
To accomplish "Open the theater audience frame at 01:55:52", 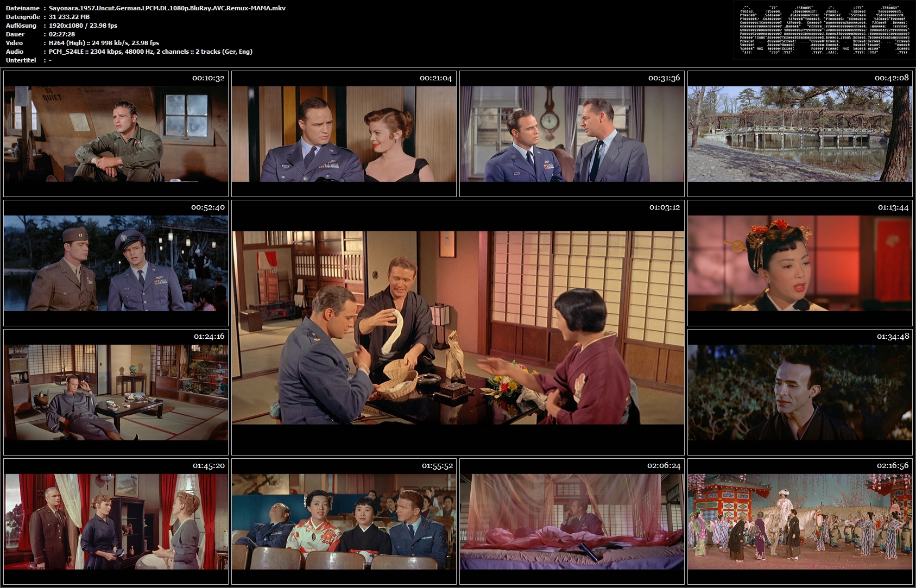I will click(344, 521).
